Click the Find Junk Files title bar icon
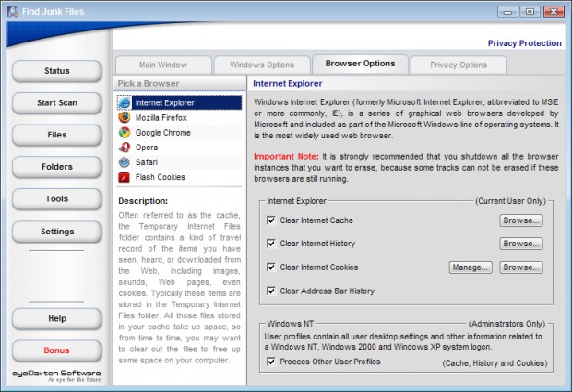 [13, 12]
